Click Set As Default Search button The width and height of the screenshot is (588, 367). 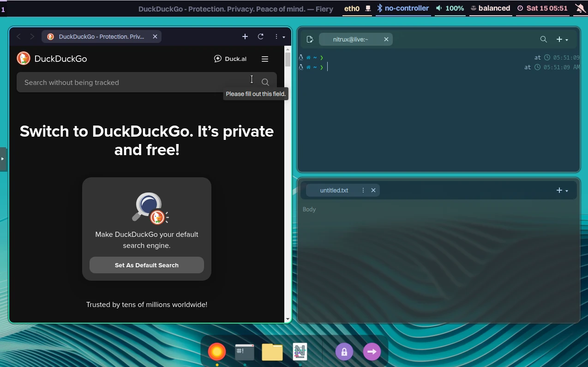(x=147, y=265)
